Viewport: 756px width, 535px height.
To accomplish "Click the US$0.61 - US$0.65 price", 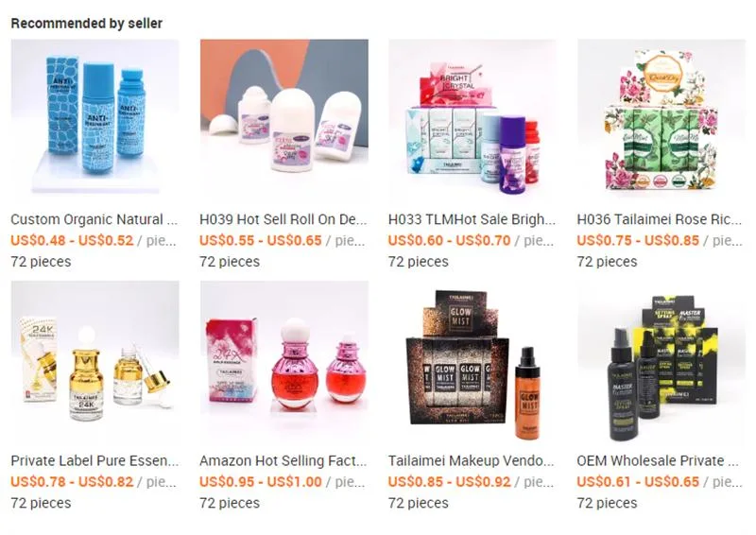I will (x=638, y=481).
